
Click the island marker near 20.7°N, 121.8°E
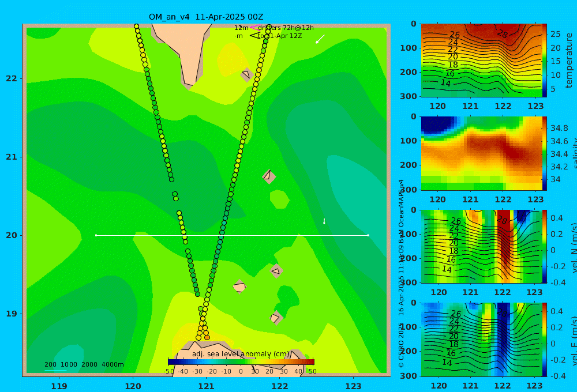[x=269, y=176]
